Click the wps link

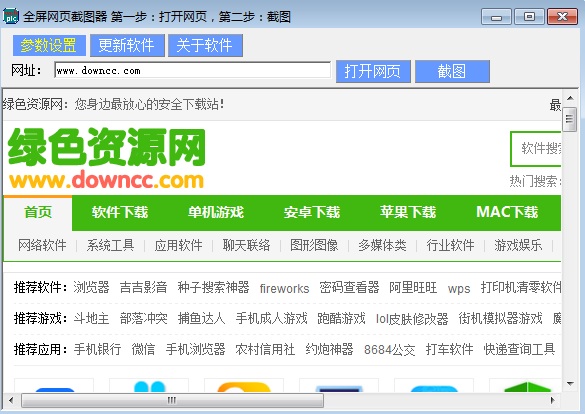point(459,289)
